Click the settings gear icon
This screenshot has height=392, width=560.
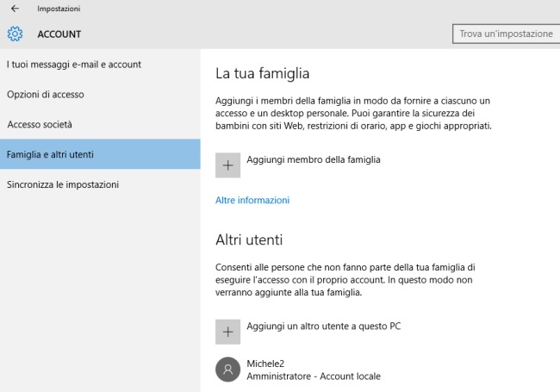tap(15, 34)
